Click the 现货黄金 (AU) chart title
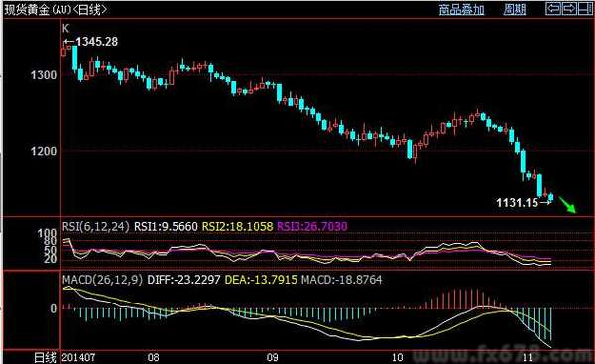595x364 pixels. [56, 9]
